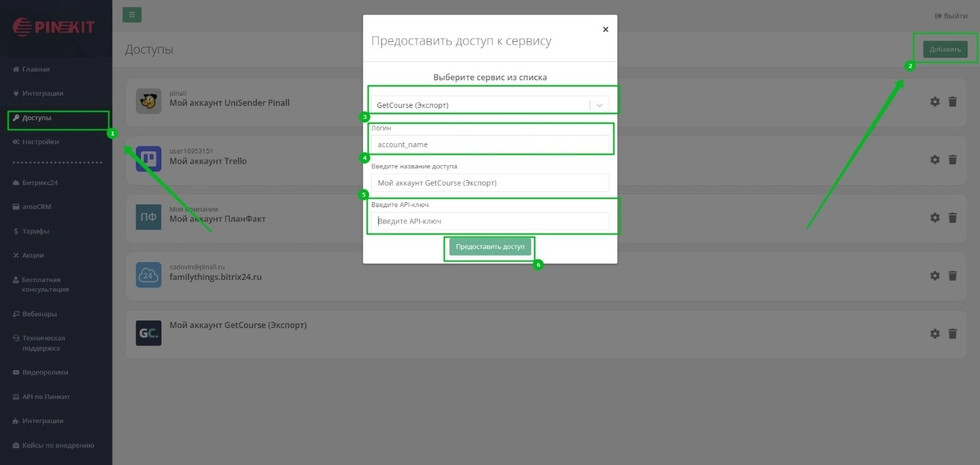The width and height of the screenshot is (980, 465).
Task: Click the hamburger menu toggle button
Action: click(132, 14)
